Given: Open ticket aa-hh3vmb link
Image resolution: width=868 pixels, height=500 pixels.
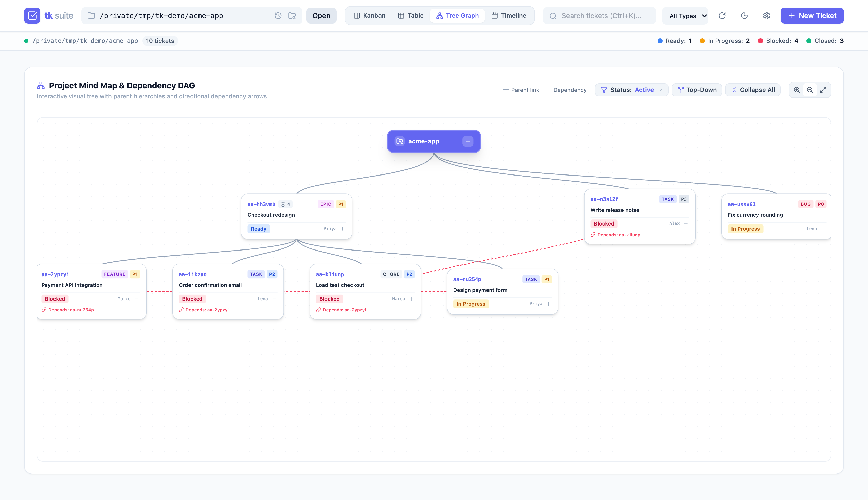Looking at the screenshot, I should click(261, 204).
